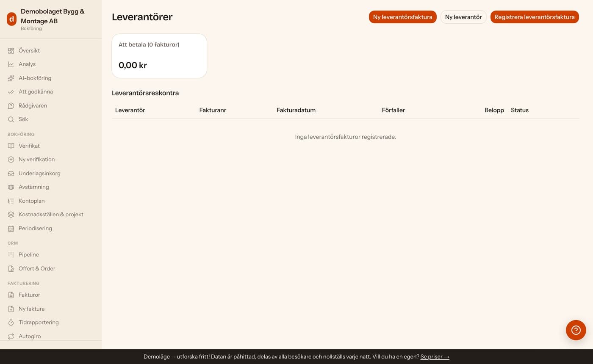The height and width of the screenshot is (364, 593).
Task: Open the Periodisering calendar icon
Action: tap(11, 229)
